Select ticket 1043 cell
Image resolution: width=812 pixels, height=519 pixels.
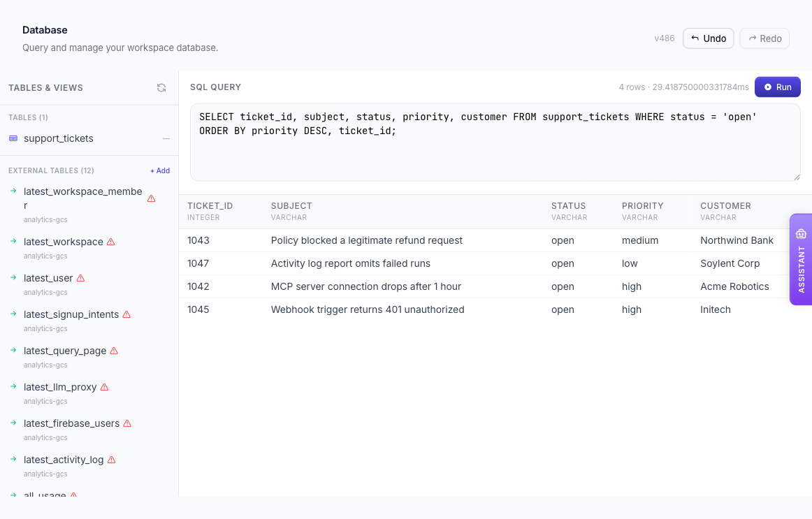pyautogui.click(x=198, y=240)
